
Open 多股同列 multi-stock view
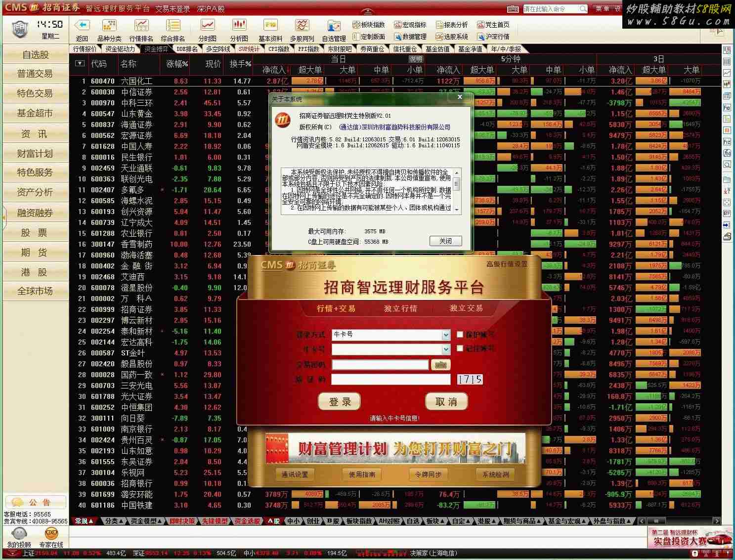pyautogui.click(x=302, y=25)
